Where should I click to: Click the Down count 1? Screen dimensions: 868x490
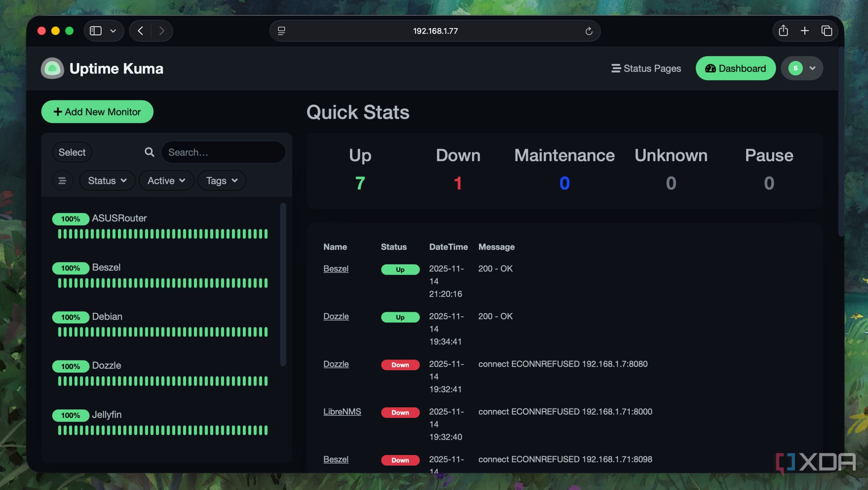(458, 183)
